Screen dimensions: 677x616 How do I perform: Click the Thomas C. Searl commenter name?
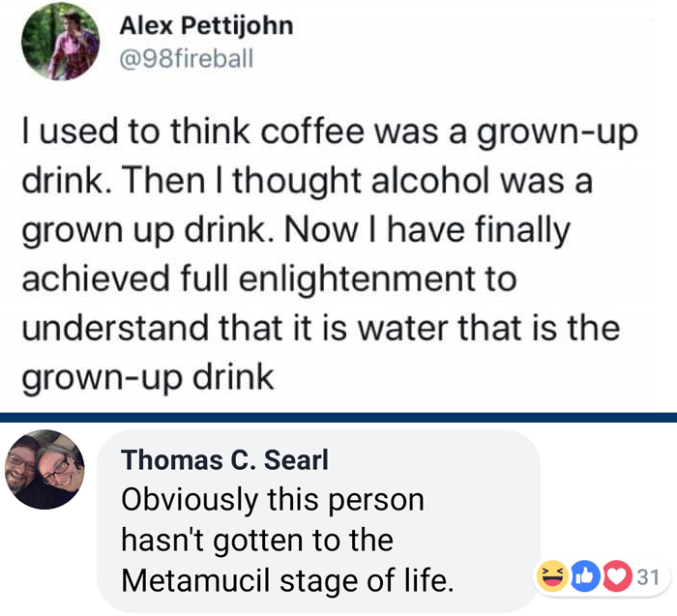click(224, 461)
